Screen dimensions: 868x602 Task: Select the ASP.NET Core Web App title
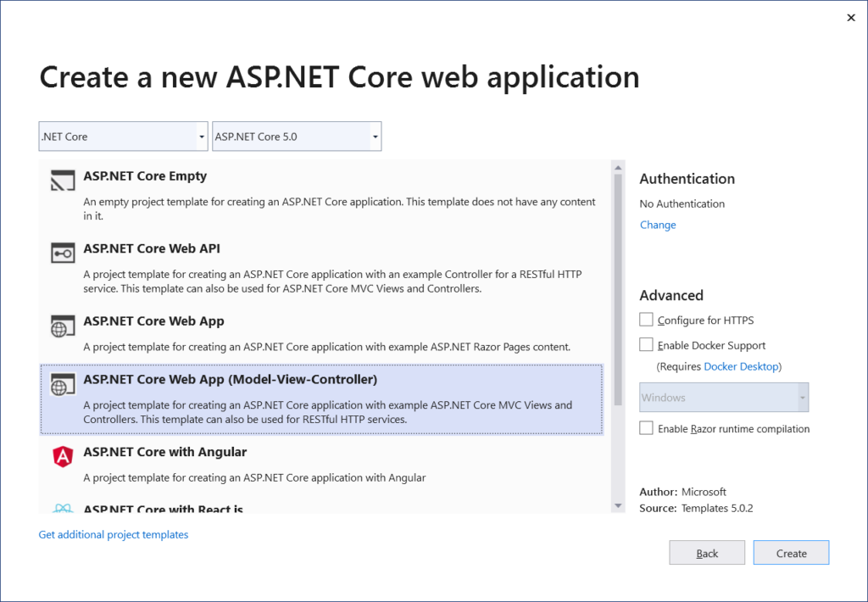coord(154,321)
